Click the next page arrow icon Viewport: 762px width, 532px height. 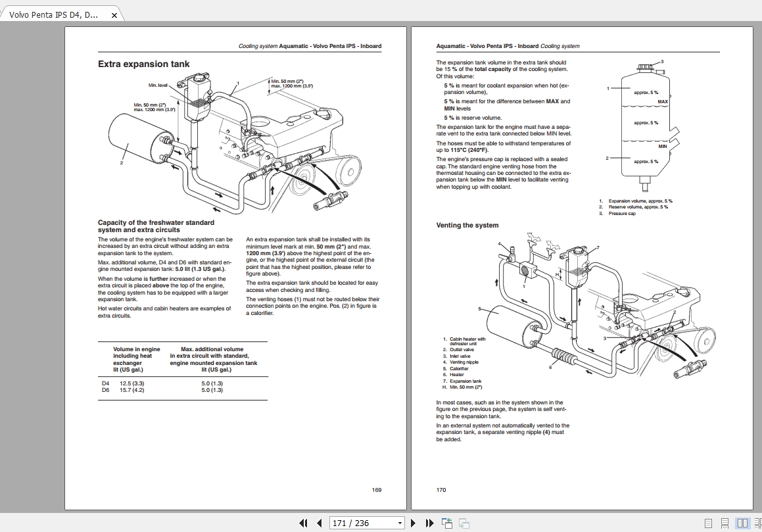click(x=413, y=522)
